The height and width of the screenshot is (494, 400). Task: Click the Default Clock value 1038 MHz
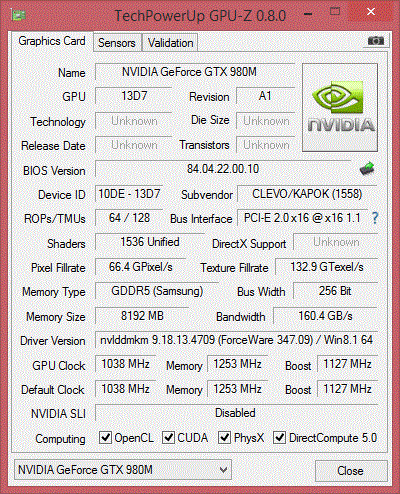coord(125,389)
